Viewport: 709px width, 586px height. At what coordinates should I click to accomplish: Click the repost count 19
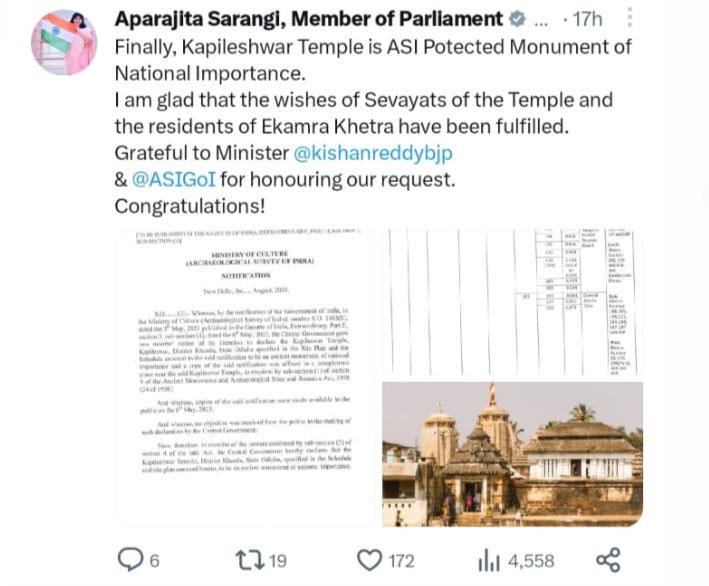[x=277, y=561]
